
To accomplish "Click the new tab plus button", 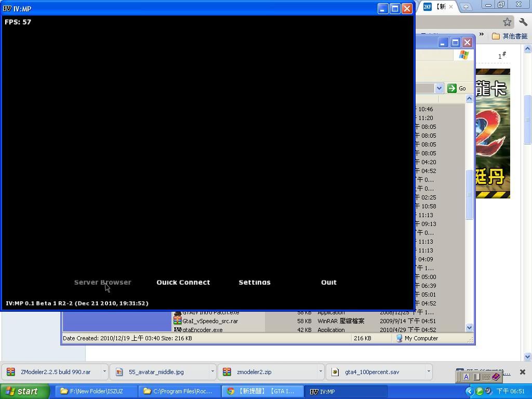I will click(466, 7).
